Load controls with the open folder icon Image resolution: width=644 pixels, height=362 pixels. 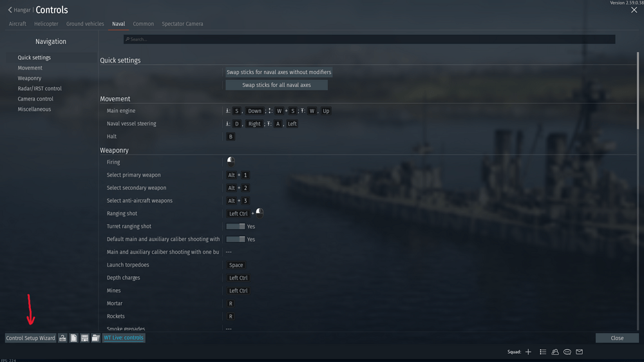(96, 338)
